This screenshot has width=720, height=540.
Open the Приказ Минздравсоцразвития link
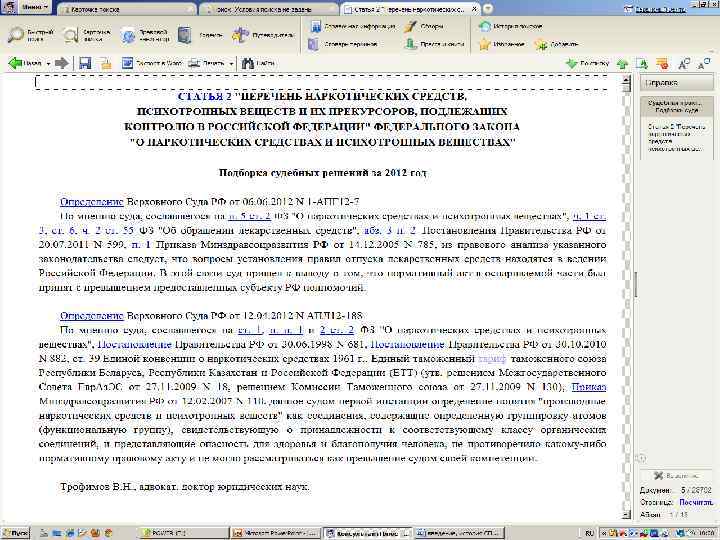(x=589, y=387)
